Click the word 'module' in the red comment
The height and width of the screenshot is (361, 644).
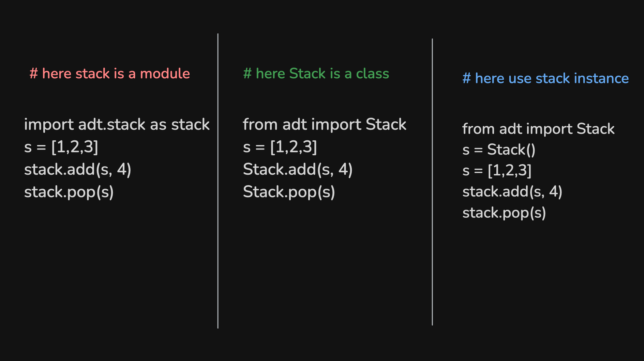coord(165,74)
